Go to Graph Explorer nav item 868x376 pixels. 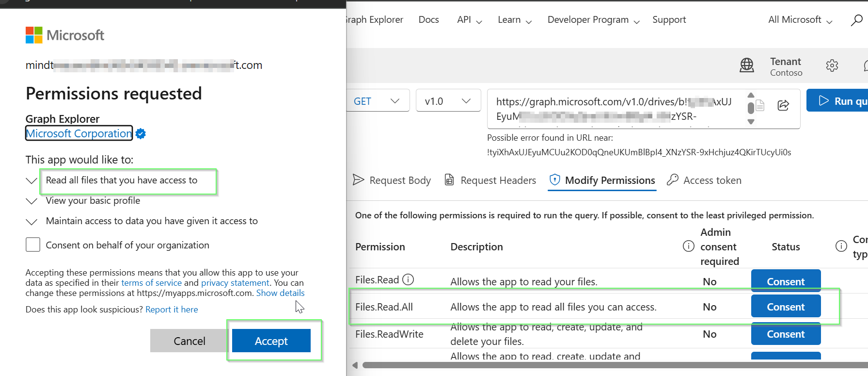(x=375, y=20)
